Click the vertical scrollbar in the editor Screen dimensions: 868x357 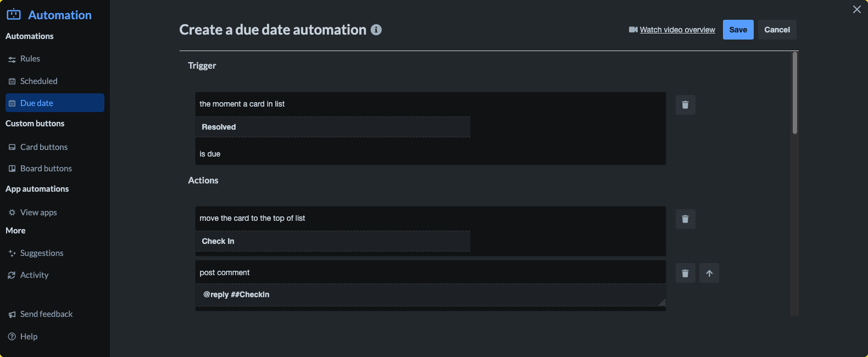[794, 93]
